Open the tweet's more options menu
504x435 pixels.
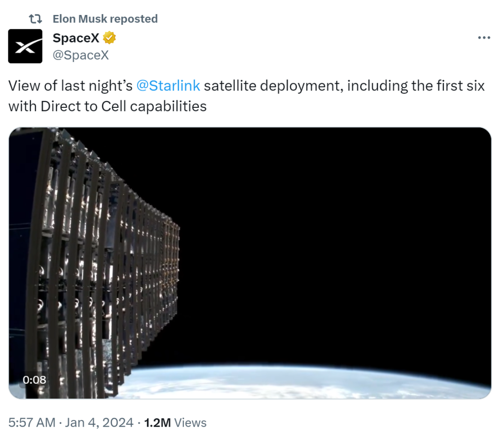click(484, 38)
